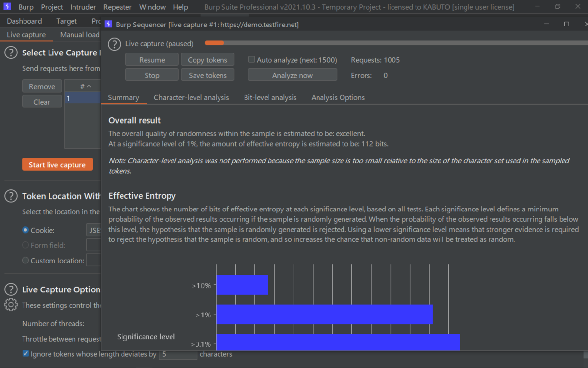The image size is (588, 368).
Task: Open the Cookie dropdown showing JSE
Action: click(94, 230)
